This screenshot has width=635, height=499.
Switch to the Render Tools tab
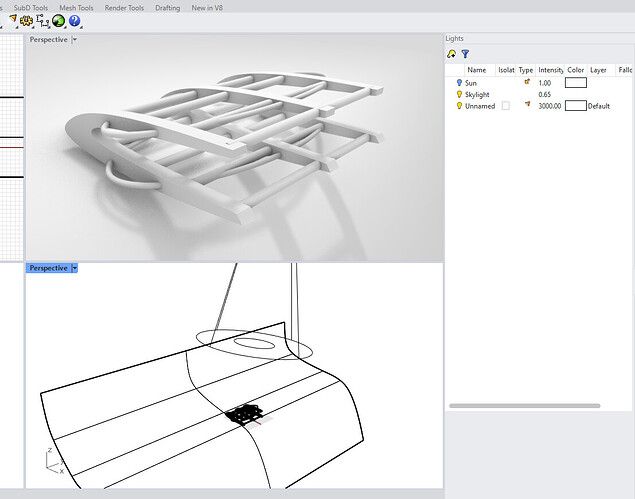(x=124, y=8)
